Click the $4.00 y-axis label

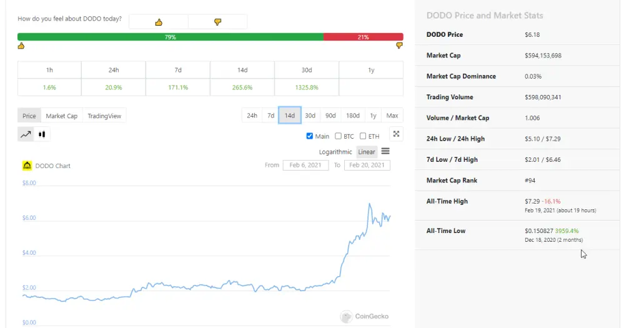pyautogui.click(x=29, y=253)
